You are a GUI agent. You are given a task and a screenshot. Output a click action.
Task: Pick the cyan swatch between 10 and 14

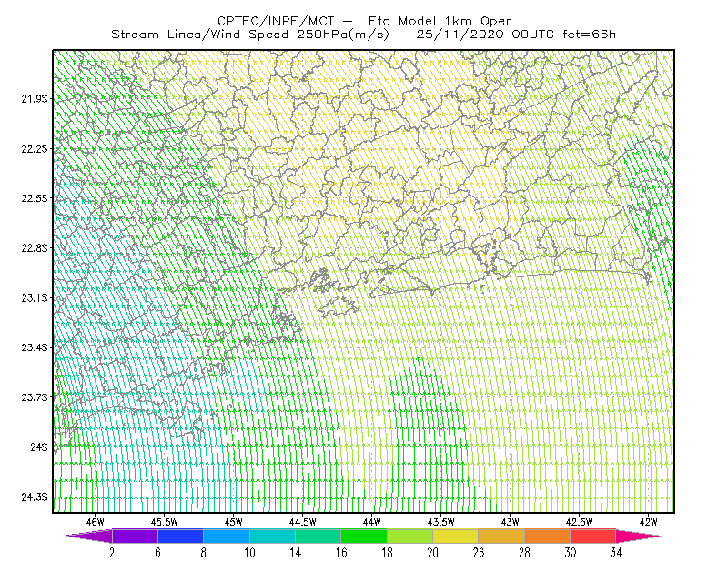click(x=272, y=536)
